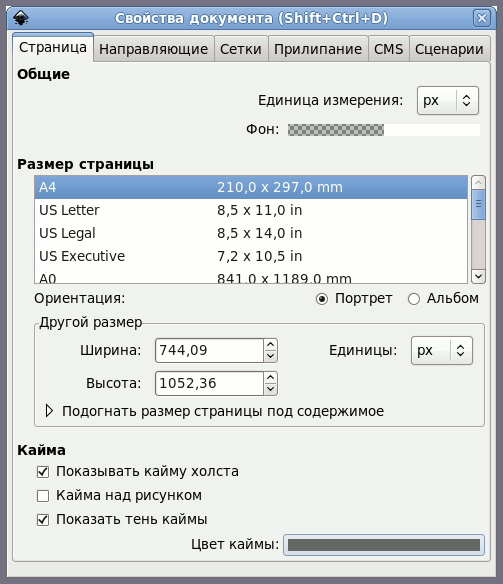The height and width of the screenshot is (584, 503).
Task: Click the Ширина width input field
Action: (x=209, y=350)
